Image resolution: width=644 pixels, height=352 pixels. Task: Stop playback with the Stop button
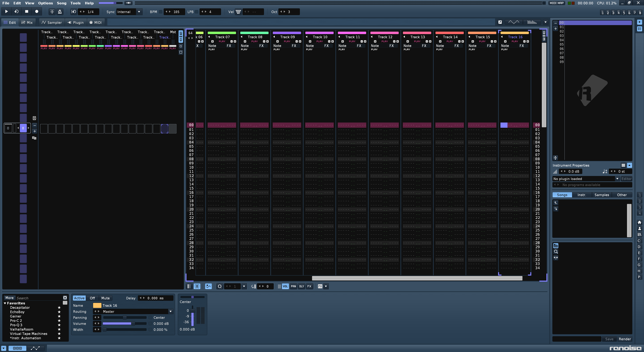click(26, 12)
